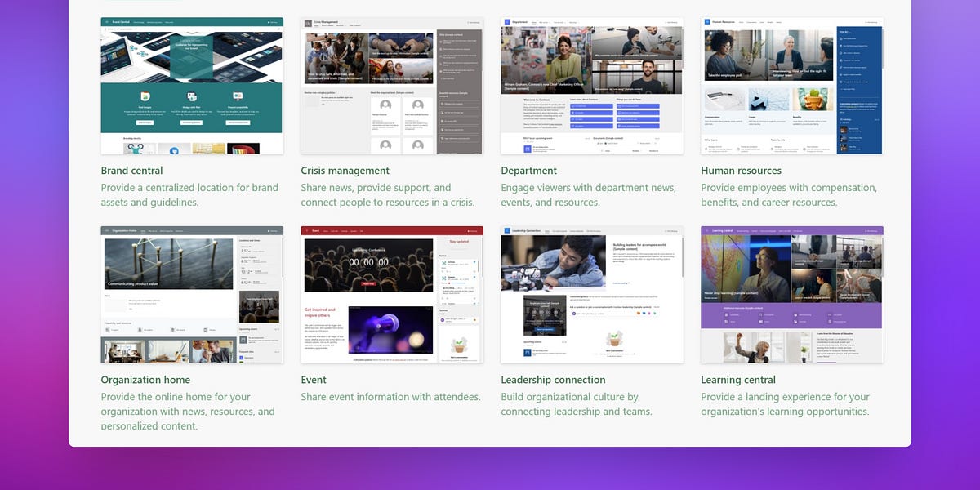Open the Event template preview thumbnail
The height and width of the screenshot is (490, 980).
(x=392, y=294)
